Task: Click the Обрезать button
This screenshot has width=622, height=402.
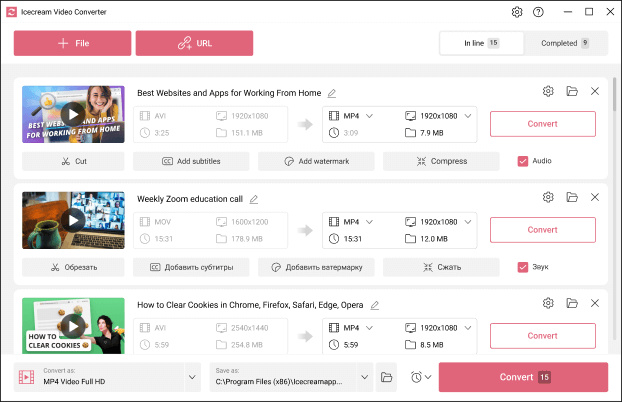Action: coord(73,267)
